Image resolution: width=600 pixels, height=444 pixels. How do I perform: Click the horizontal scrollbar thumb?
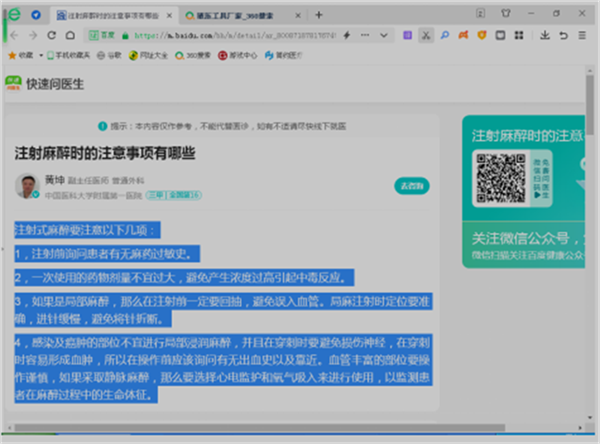(260, 428)
